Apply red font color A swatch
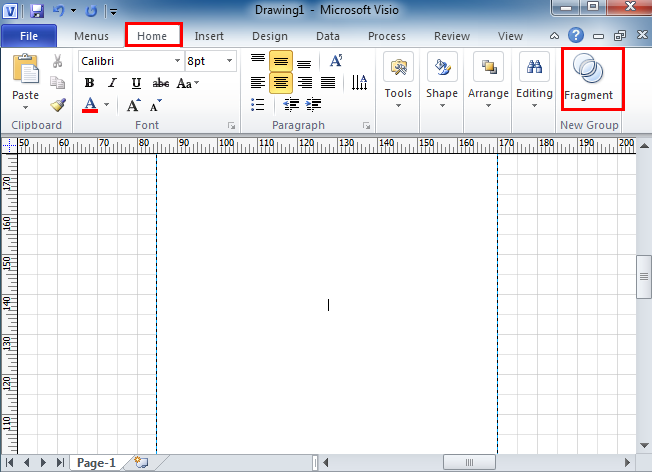 pyautogui.click(x=90, y=104)
